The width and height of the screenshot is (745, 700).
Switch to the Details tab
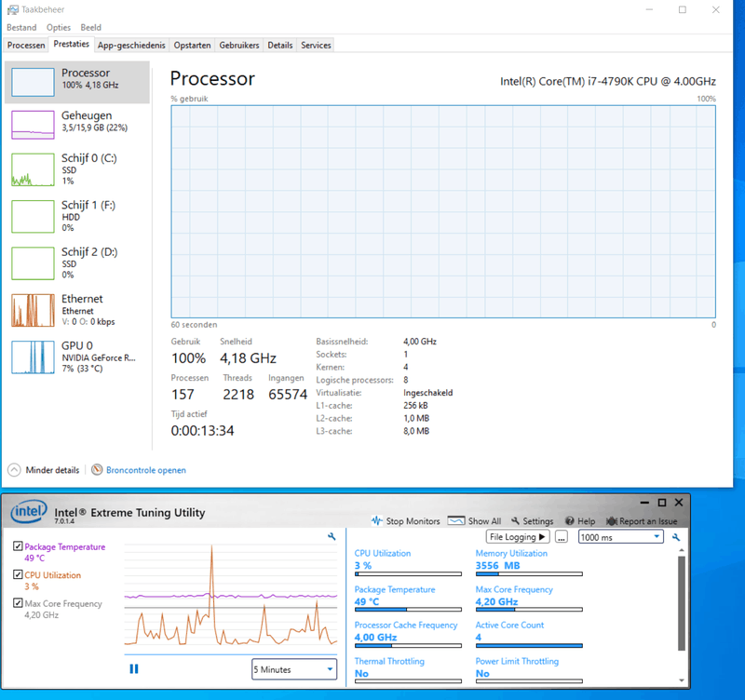pyautogui.click(x=280, y=45)
